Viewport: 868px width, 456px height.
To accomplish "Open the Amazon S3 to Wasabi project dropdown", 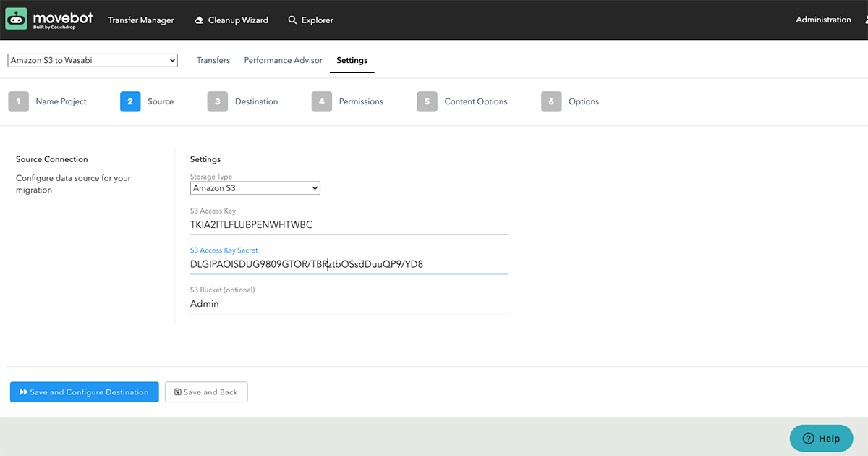I will tap(93, 61).
